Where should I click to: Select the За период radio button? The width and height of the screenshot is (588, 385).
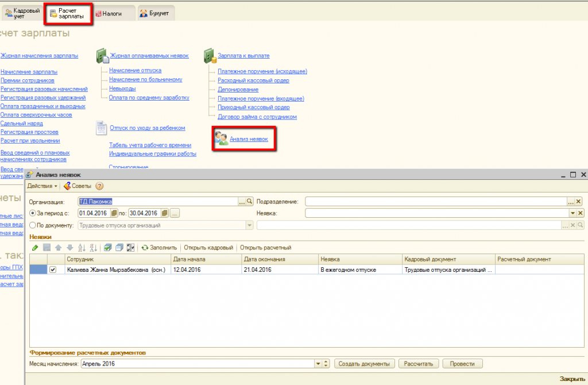[x=32, y=213]
